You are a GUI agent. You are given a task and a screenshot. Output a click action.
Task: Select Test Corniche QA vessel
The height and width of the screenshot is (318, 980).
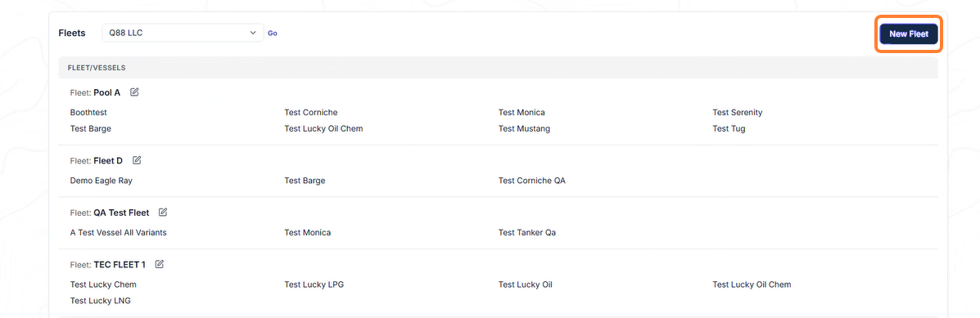click(x=532, y=181)
